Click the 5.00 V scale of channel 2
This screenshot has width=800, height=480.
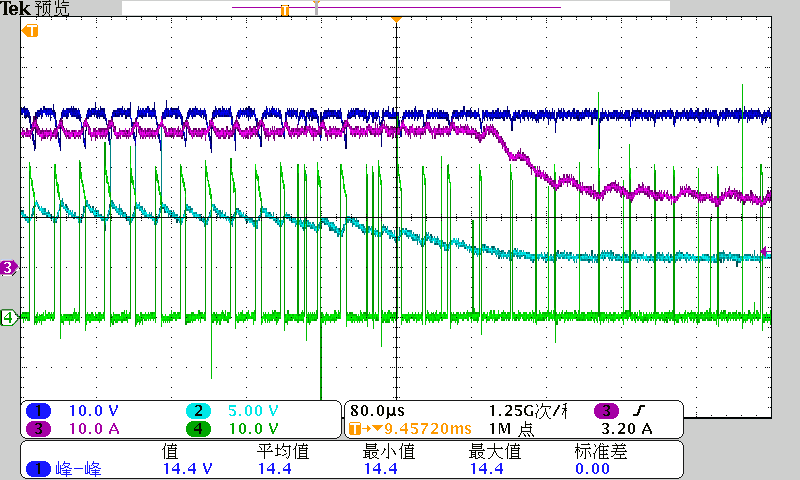click(253, 411)
